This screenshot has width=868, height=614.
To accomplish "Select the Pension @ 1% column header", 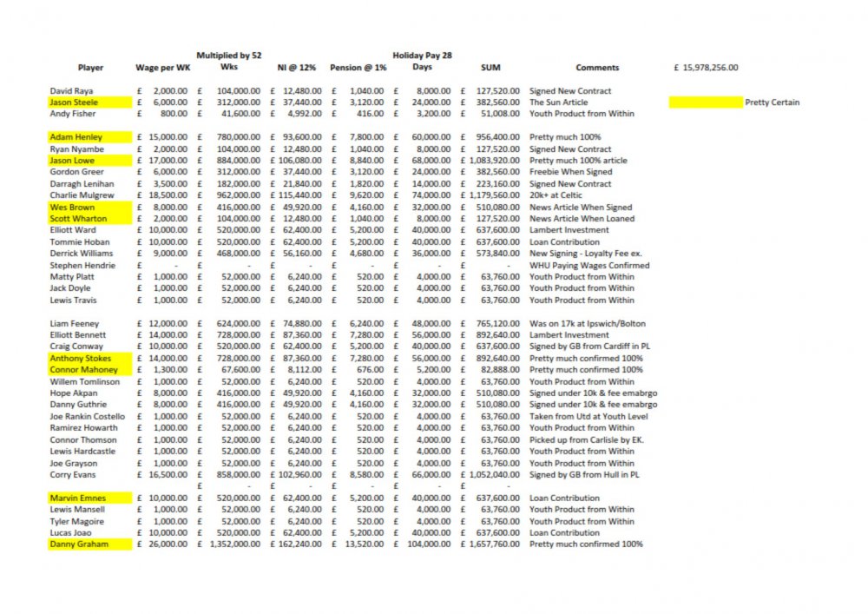I will point(358,68).
